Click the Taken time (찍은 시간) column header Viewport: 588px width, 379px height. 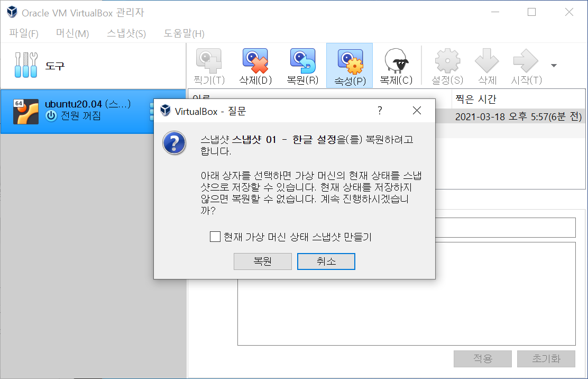pyautogui.click(x=518, y=99)
